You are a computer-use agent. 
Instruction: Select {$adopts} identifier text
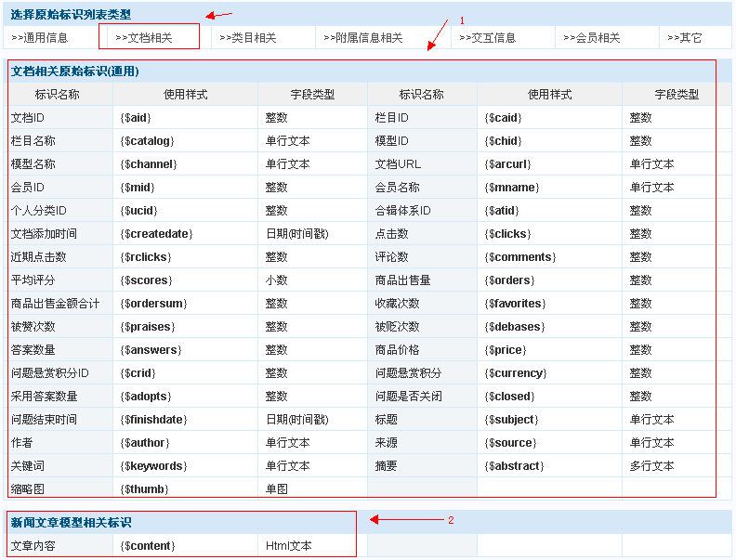146,397
